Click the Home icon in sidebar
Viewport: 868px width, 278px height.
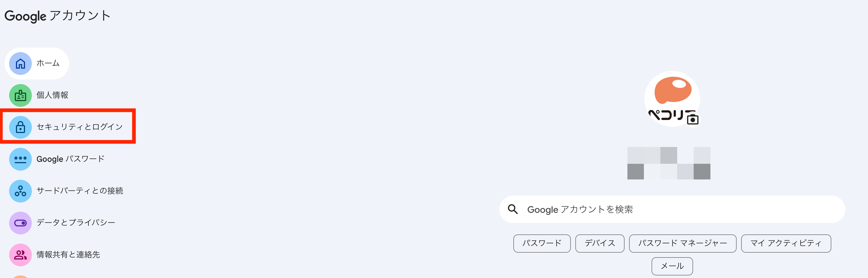(20, 64)
